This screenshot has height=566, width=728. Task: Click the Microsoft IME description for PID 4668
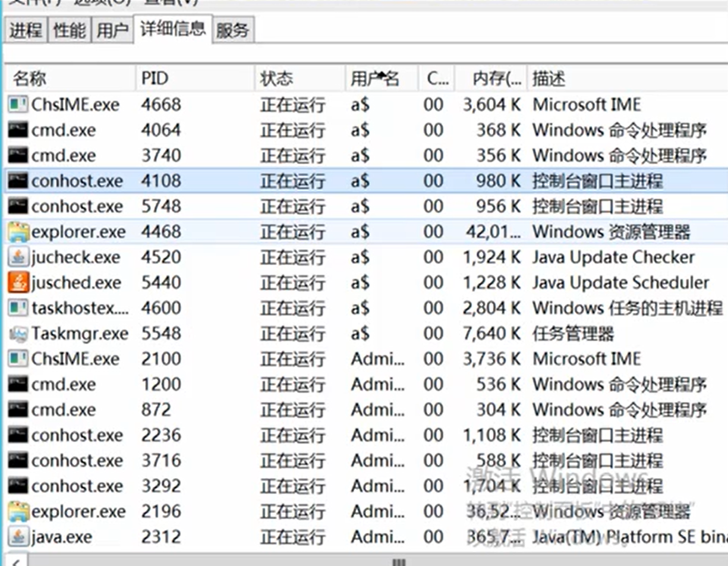pyautogui.click(x=587, y=105)
